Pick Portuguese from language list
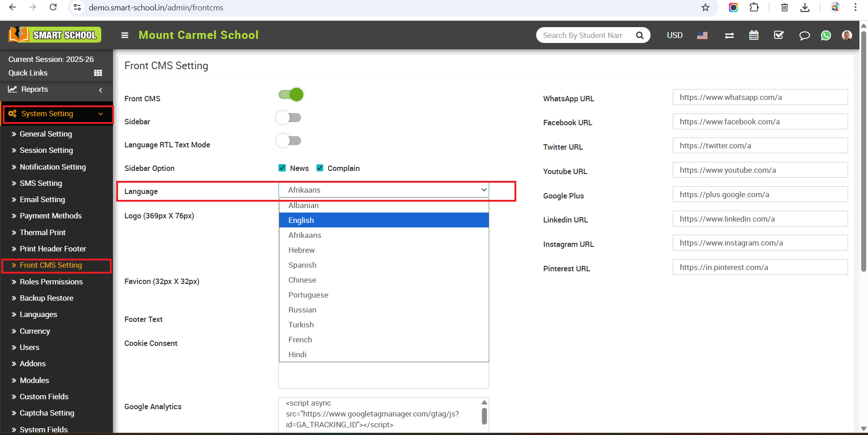This screenshot has height=435, width=868. (384, 295)
